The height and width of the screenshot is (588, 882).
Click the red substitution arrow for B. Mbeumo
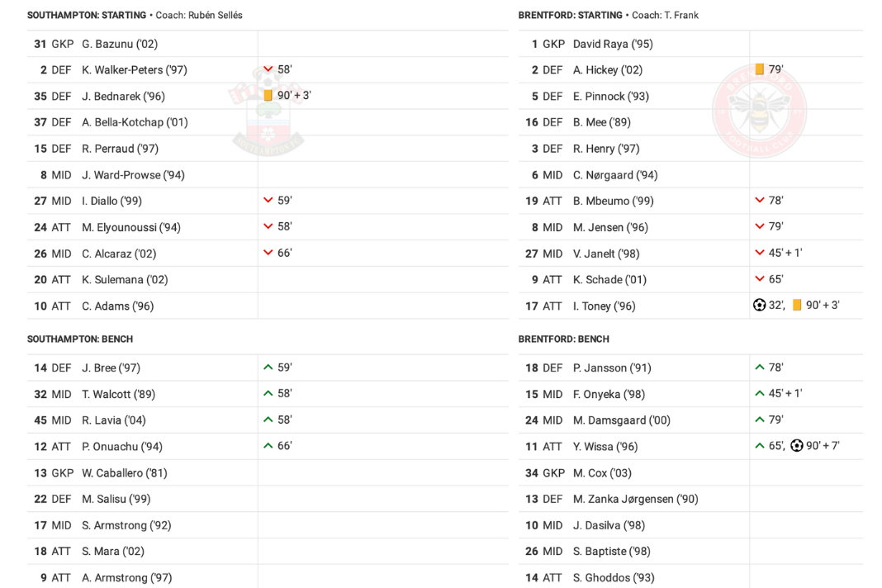pyautogui.click(x=760, y=201)
